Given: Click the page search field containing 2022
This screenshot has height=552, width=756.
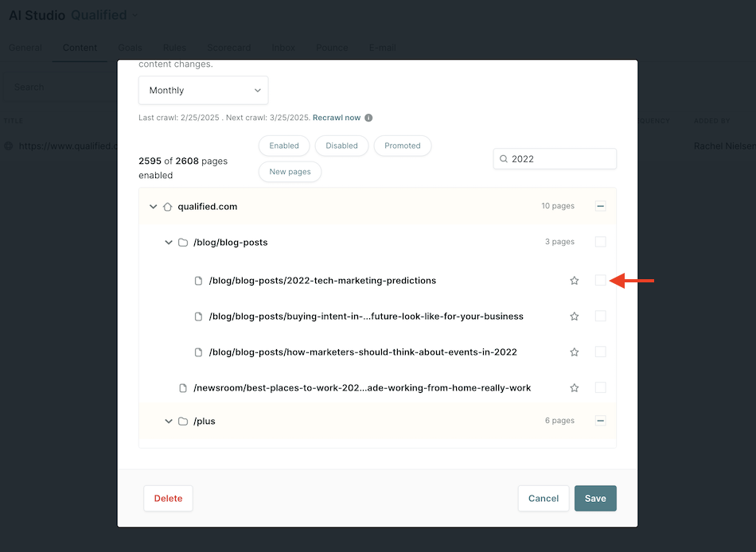Looking at the screenshot, I should 555,159.
